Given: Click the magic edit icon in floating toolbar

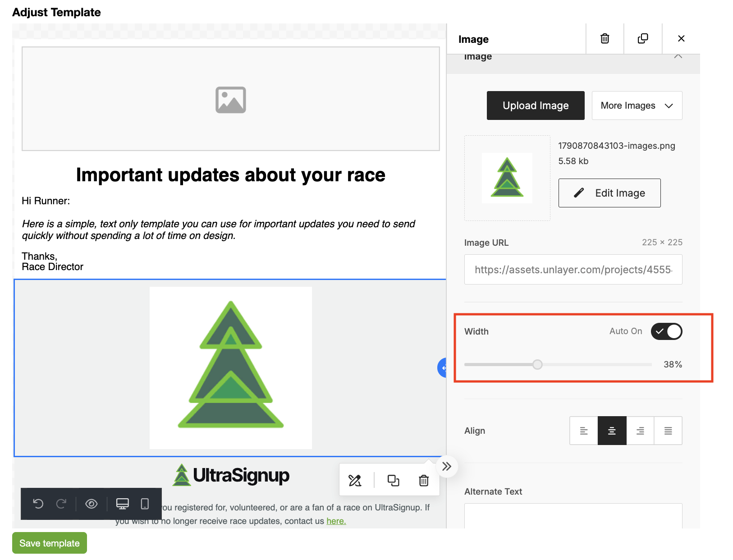Looking at the screenshot, I should coord(355,481).
